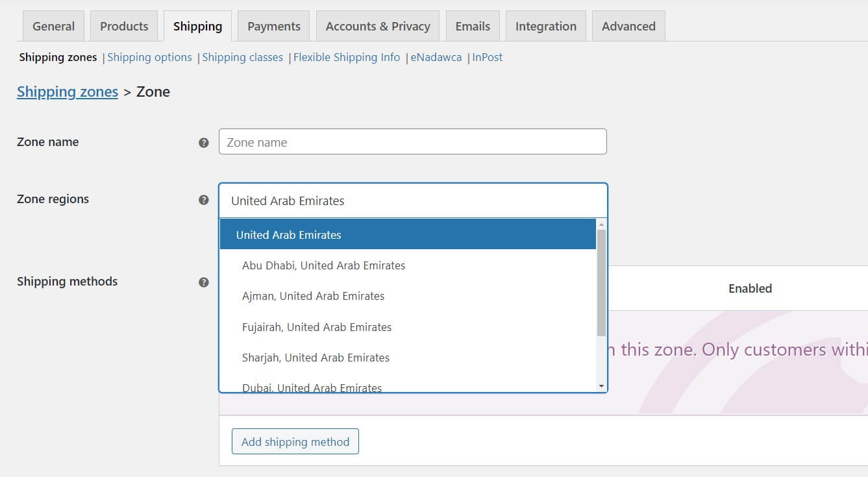Select United Arab Emirates country option

pos(408,234)
